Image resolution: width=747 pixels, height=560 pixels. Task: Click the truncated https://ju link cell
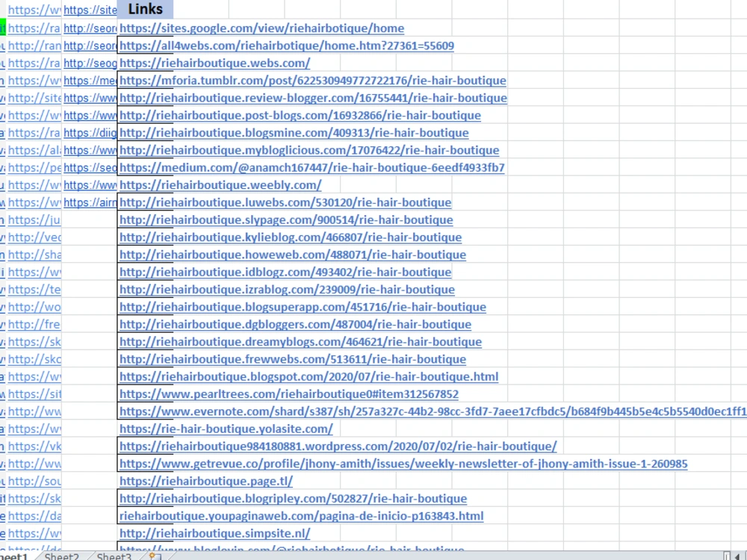tap(34, 220)
